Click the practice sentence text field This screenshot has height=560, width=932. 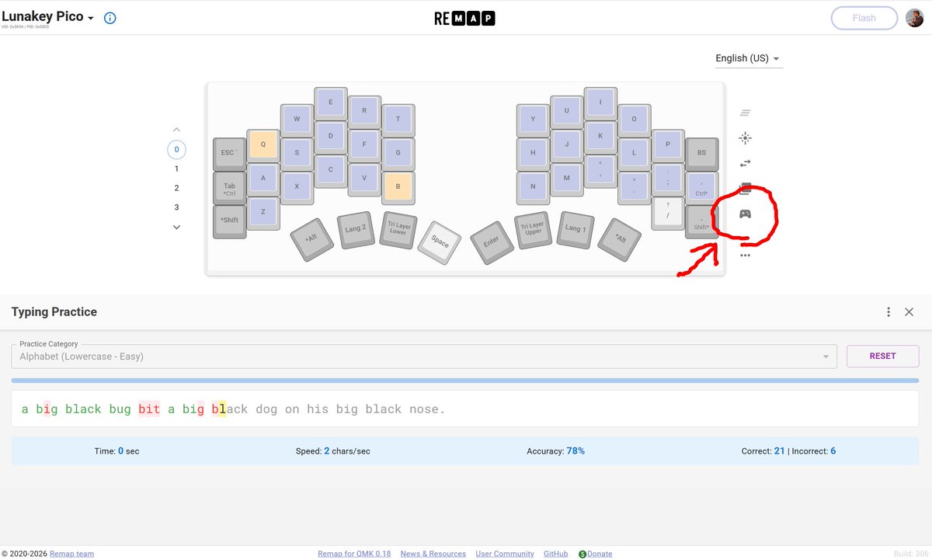(x=465, y=409)
